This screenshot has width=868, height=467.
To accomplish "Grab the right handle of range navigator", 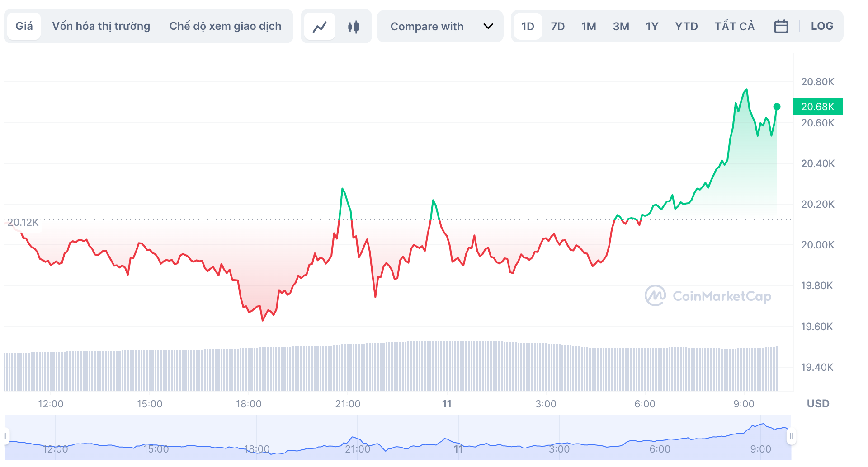I will coord(791,436).
